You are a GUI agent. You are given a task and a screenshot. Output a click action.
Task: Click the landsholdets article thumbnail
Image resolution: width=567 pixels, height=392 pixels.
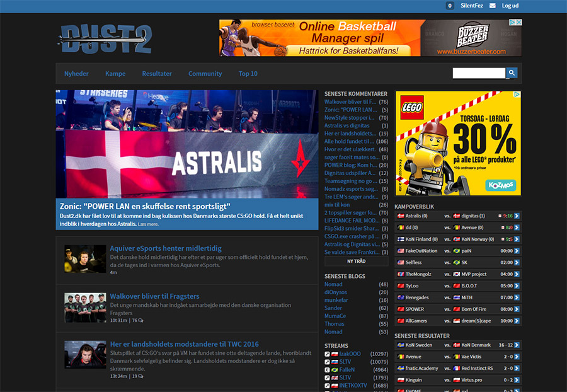tap(85, 355)
